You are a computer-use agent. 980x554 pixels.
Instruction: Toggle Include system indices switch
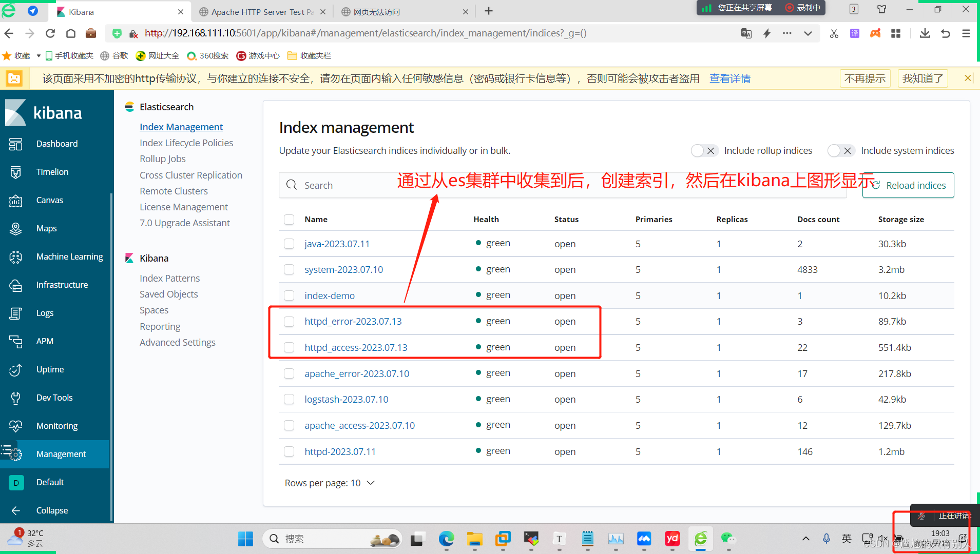tap(841, 151)
